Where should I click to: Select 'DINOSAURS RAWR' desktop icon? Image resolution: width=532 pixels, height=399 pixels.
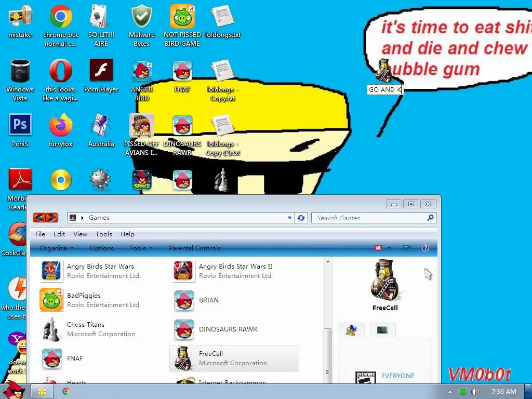[x=182, y=135]
